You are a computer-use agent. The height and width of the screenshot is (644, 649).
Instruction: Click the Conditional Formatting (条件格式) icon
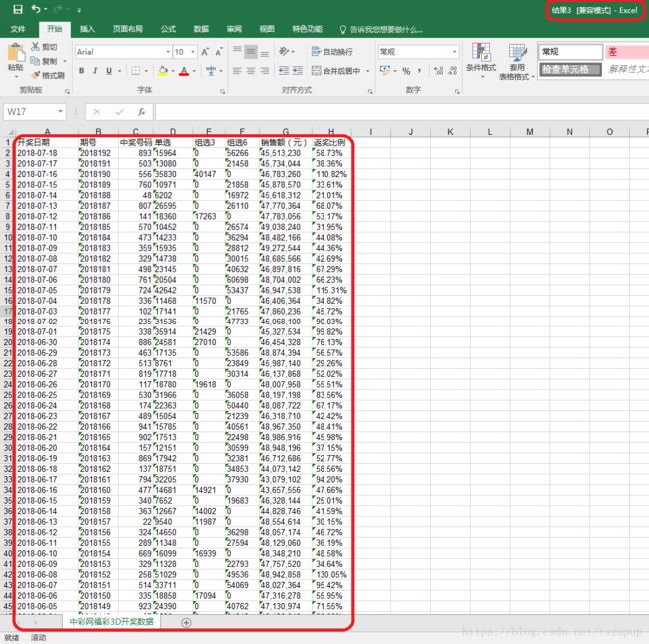click(481, 58)
